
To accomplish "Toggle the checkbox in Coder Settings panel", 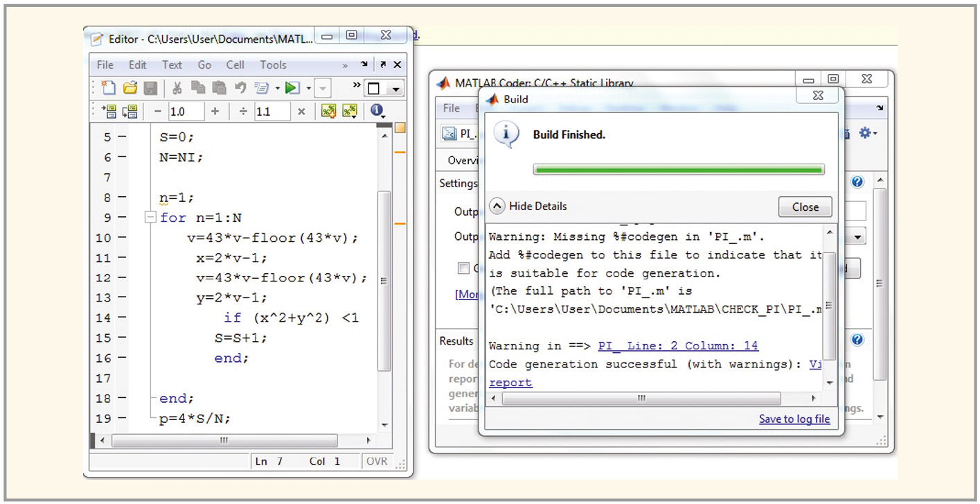I will click(x=463, y=268).
